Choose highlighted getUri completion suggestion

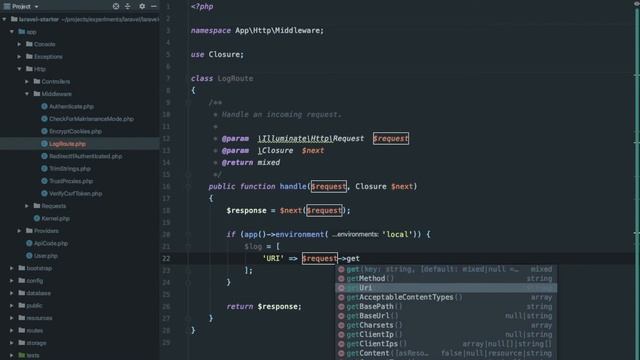[x=446, y=288]
